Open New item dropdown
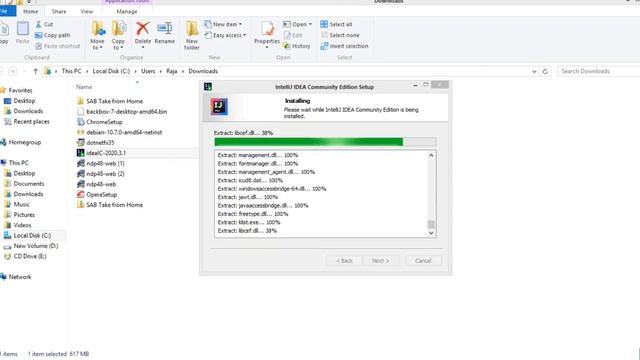 click(223, 24)
